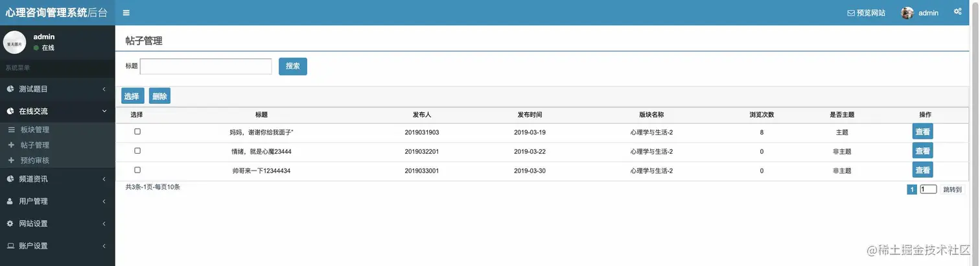Click the post title 情绪，就是心魔23444
The image size is (980, 266).
pyautogui.click(x=262, y=151)
